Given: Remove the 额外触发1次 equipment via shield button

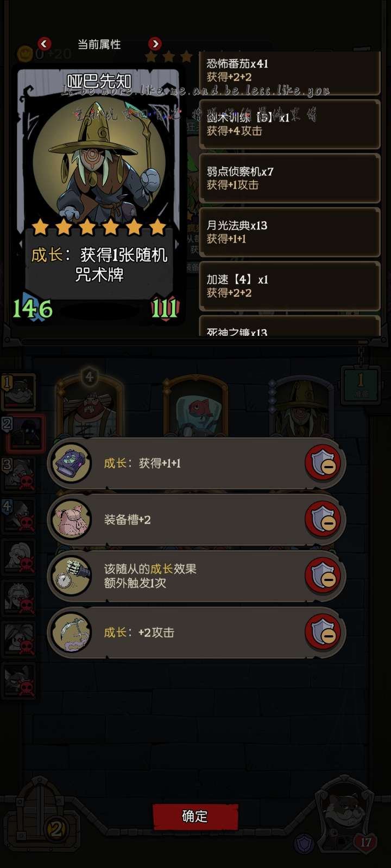Looking at the screenshot, I should 323,576.
